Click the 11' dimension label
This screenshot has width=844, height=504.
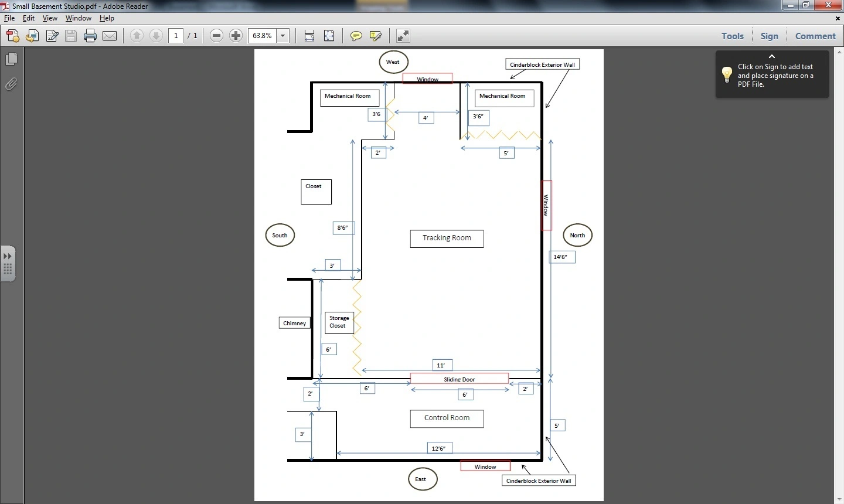(x=441, y=365)
